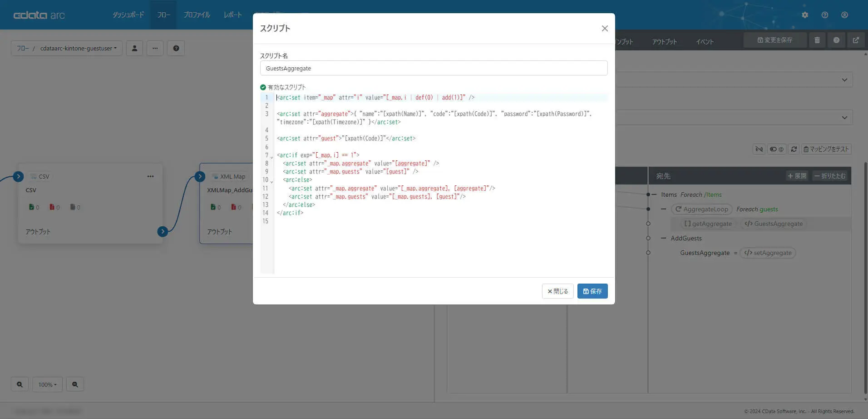
Task: Click the setAggregate script chip
Action: [768, 253]
